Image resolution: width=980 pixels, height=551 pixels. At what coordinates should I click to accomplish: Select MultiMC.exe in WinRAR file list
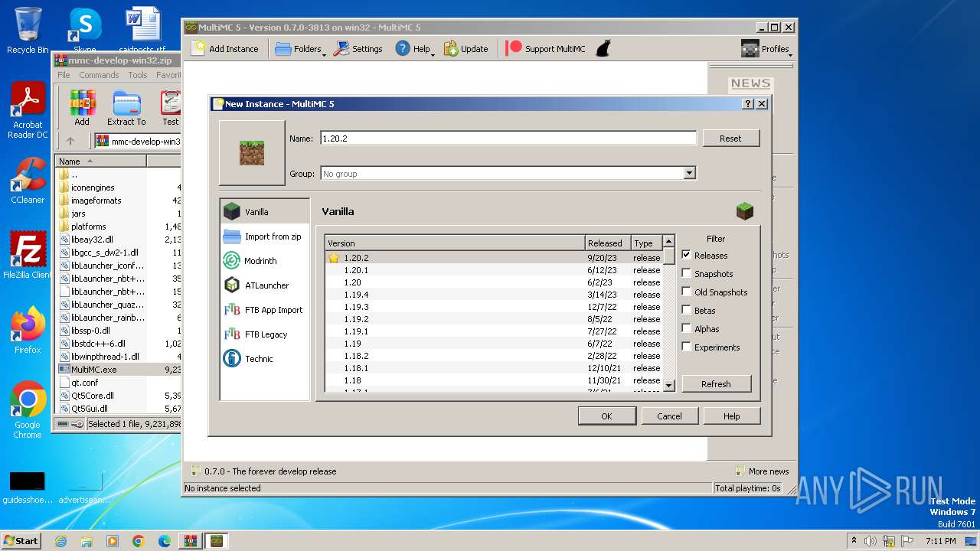(93, 370)
